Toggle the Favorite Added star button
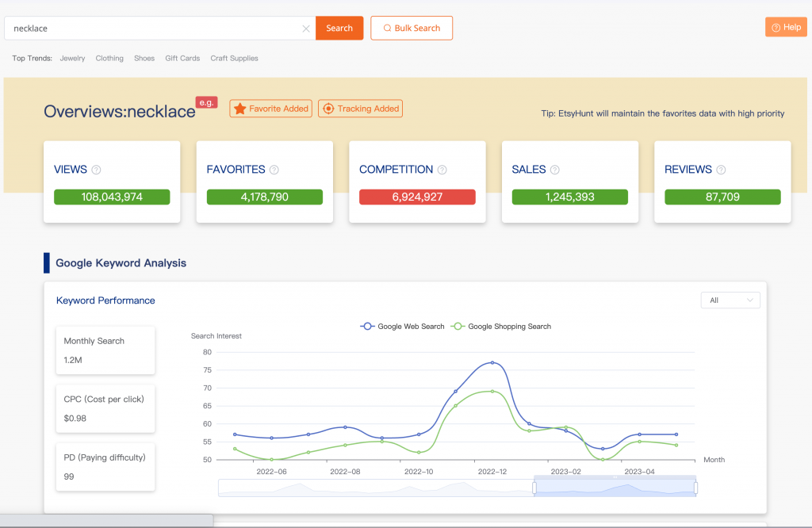Image resolution: width=812 pixels, height=528 pixels. point(270,109)
